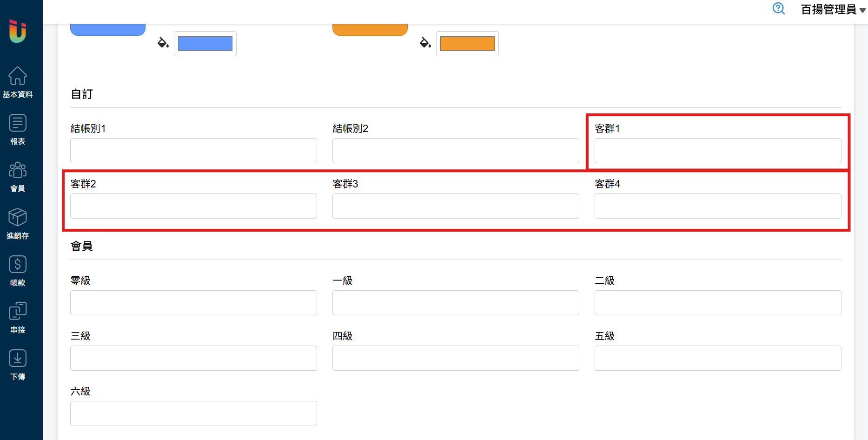Select the 零級 member level field
This screenshot has width=868, height=440.
pos(193,303)
